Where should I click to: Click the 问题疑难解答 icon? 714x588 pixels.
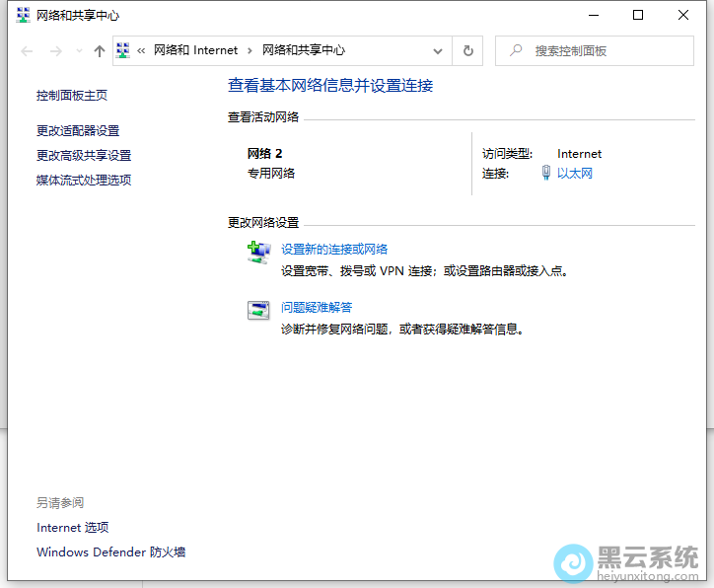click(257, 310)
